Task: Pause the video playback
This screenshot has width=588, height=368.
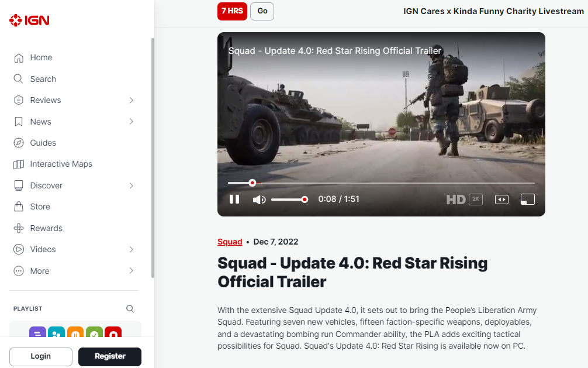Action: click(x=234, y=200)
